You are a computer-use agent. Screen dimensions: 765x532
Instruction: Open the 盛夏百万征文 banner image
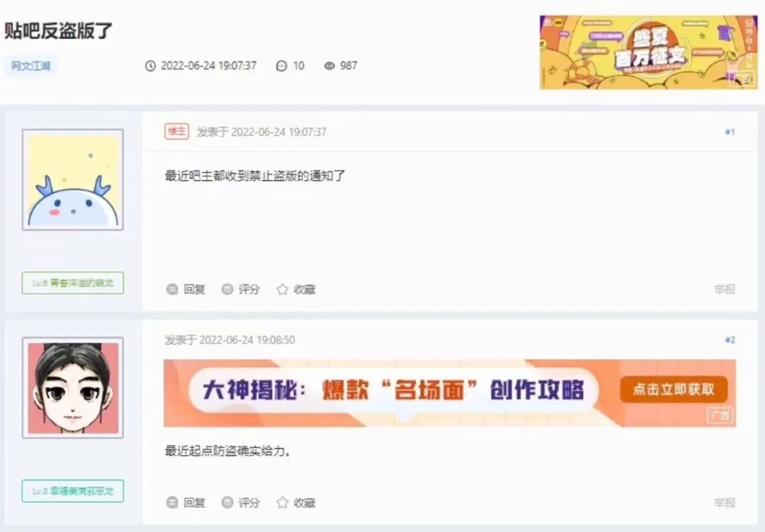coord(648,52)
